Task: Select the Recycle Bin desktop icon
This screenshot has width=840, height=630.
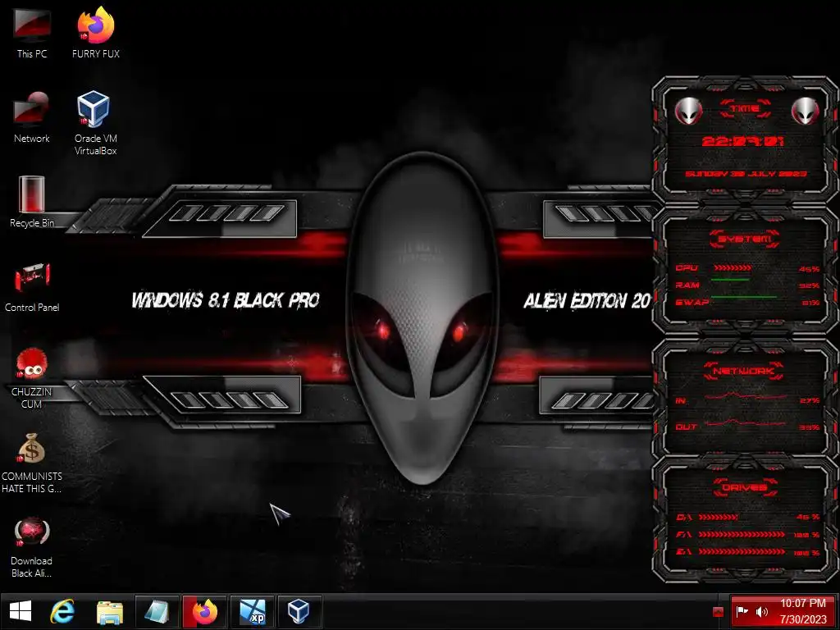Action: tap(32, 202)
